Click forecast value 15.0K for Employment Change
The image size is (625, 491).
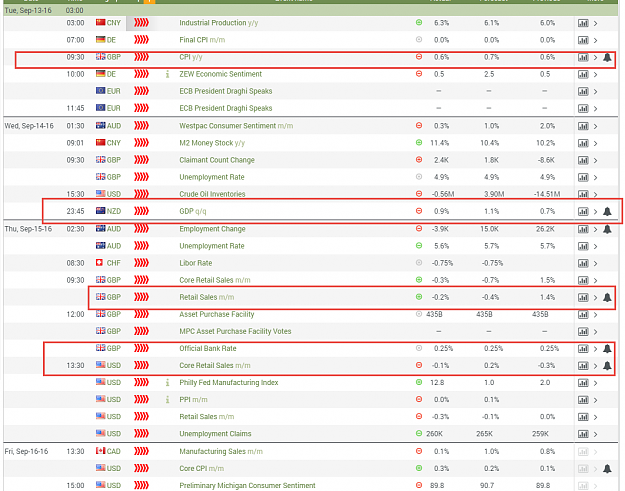(x=491, y=229)
